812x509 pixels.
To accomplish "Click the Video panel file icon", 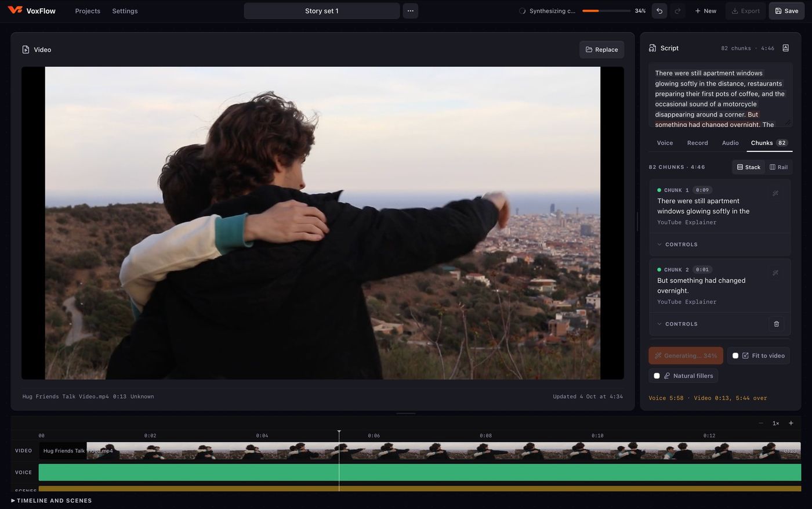I will [26, 50].
